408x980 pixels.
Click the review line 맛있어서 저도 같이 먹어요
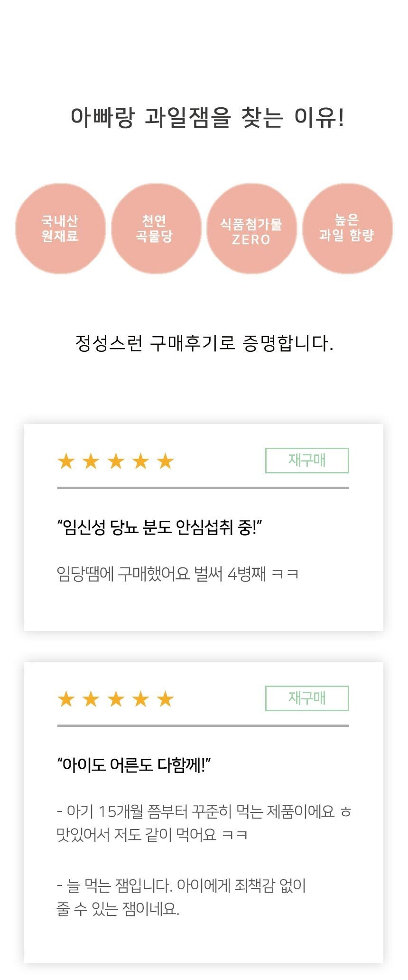pos(152,834)
